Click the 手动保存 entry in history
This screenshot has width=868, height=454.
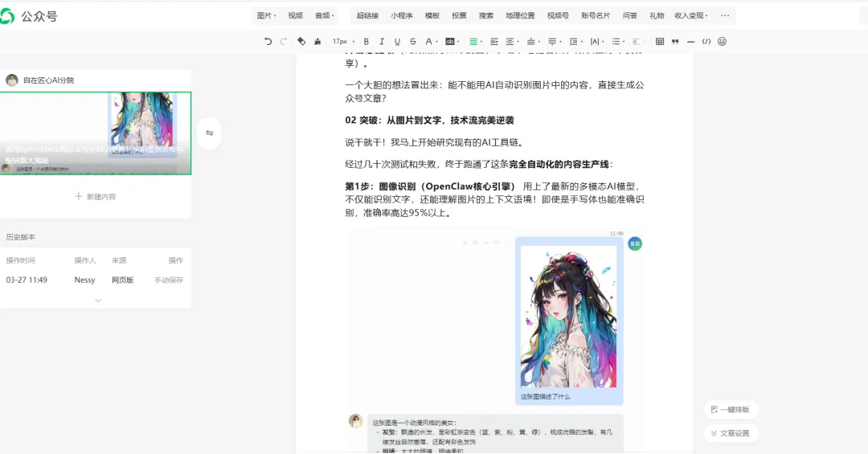click(168, 280)
